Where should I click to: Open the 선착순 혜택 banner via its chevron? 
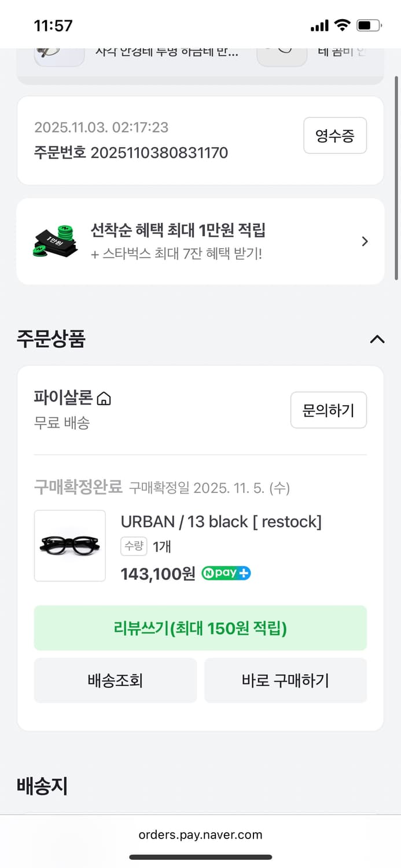(365, 241)
